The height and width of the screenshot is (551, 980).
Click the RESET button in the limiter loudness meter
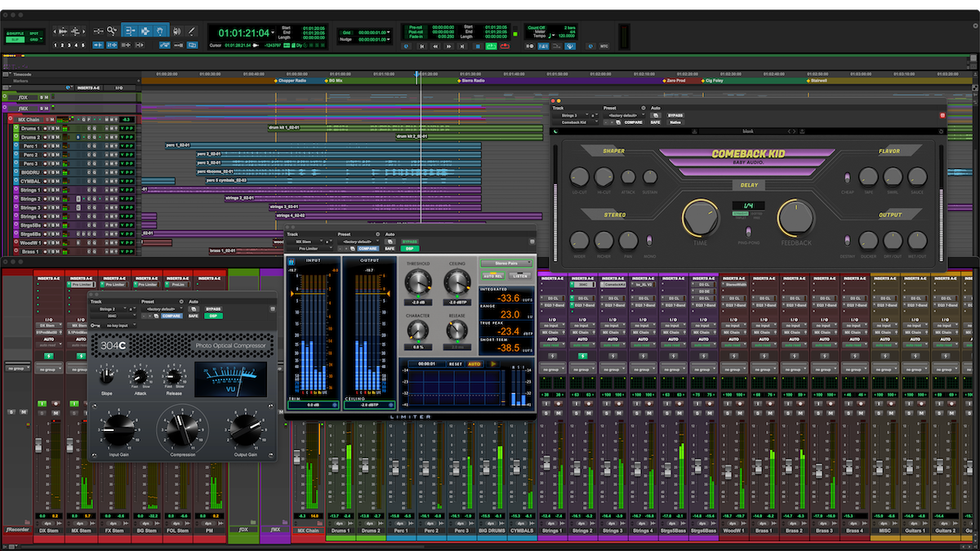[456, 363]
